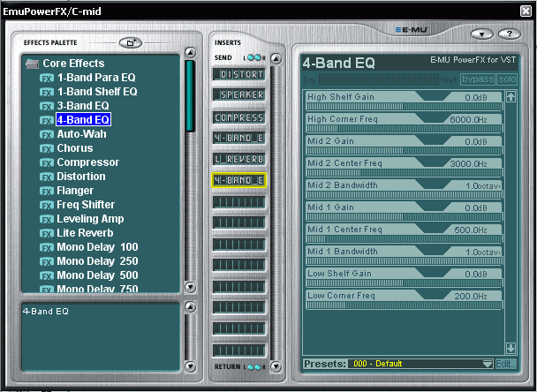This screenshot has height=392, width=537.
Task: Adjust the Low Shelf Gain slider
Action: 405,283
